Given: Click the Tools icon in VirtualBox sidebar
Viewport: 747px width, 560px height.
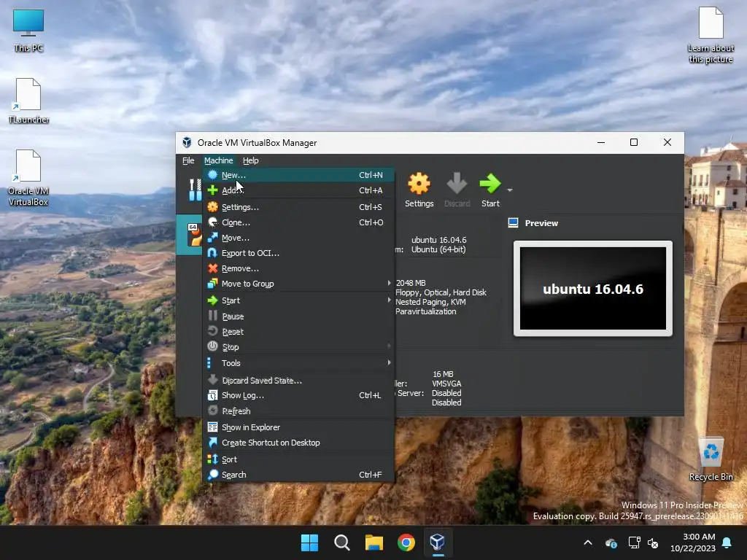Looking at the screenshot, I should (x=195, y=190).
